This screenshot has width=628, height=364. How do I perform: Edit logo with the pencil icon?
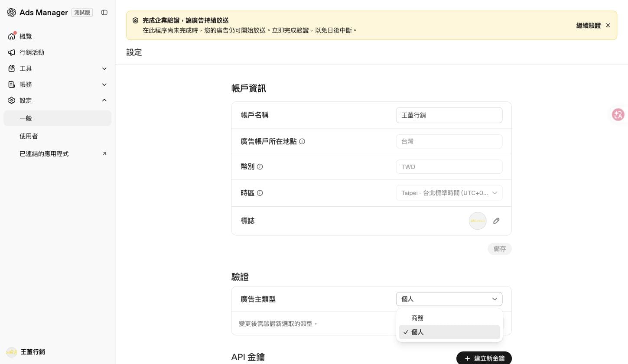coord(496,221)
